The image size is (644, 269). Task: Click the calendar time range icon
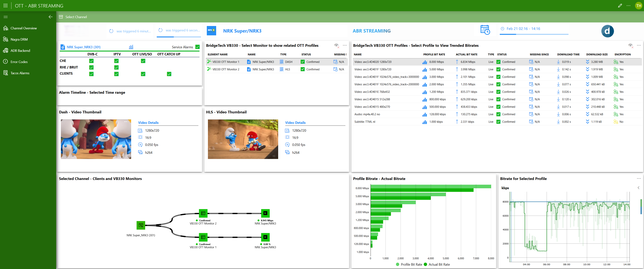coord(485,30)
